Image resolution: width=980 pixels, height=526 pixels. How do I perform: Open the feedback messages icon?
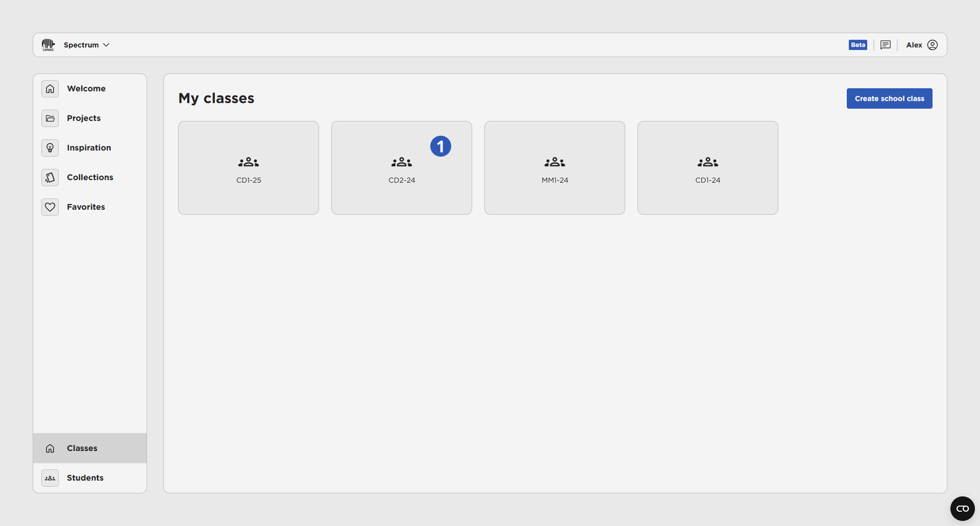886,45
